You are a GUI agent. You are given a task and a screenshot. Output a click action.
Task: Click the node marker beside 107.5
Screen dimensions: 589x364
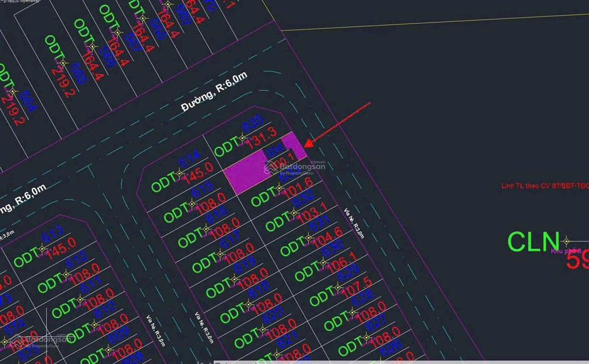tap(338, 288)
